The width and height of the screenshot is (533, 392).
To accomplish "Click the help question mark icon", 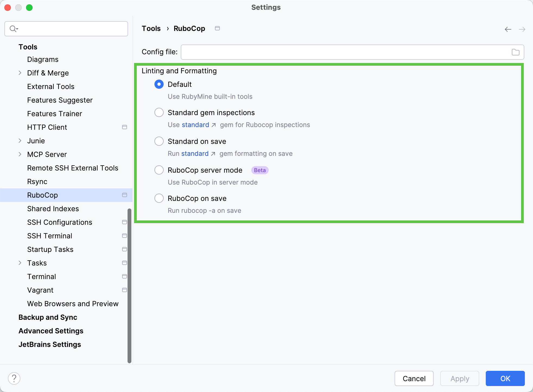I will coord(14,378).
